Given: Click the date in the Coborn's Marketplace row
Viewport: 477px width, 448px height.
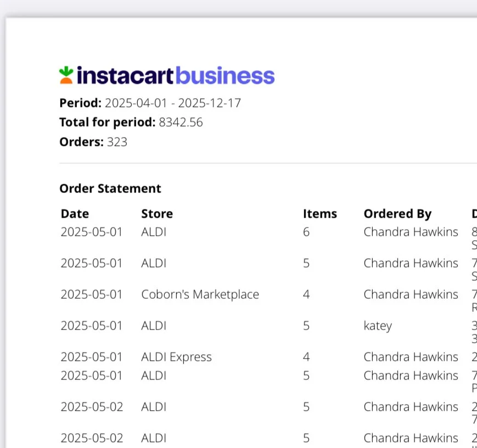Looking at the screenshot, I should [92, 294].
